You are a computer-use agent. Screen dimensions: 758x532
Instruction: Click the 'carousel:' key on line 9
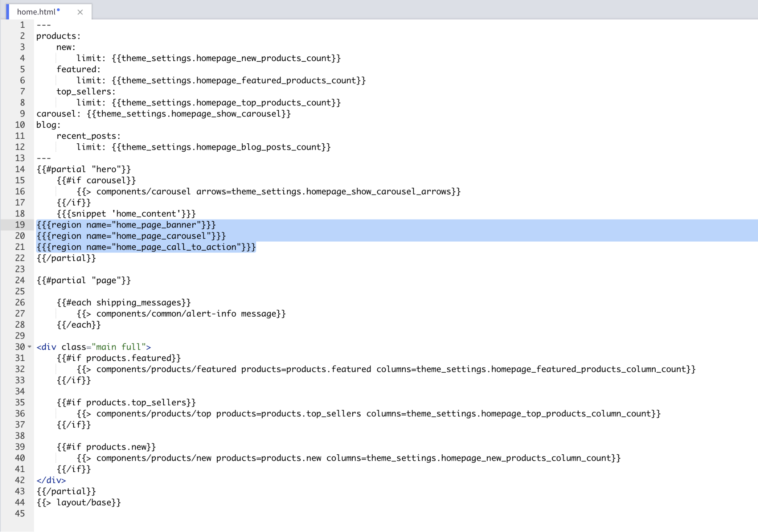58,114
